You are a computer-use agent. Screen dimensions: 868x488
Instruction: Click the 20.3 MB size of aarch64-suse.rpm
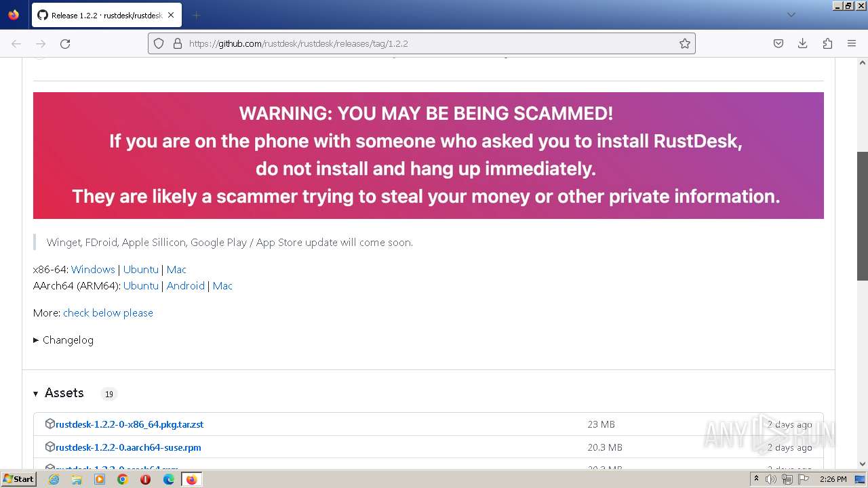[x=605, y=447]
